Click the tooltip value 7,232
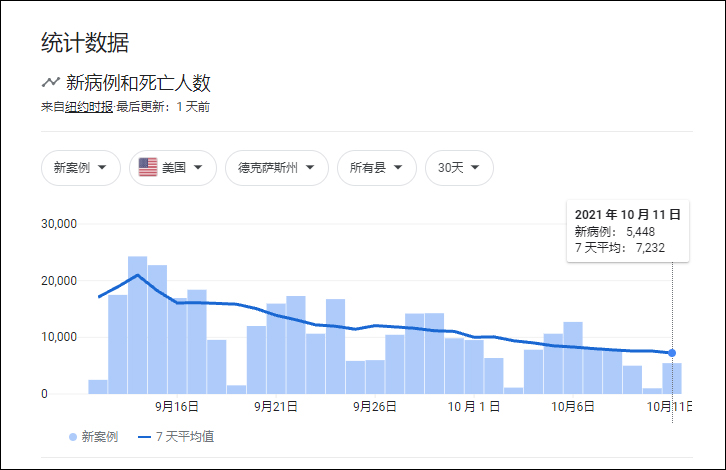 point(651,248)
